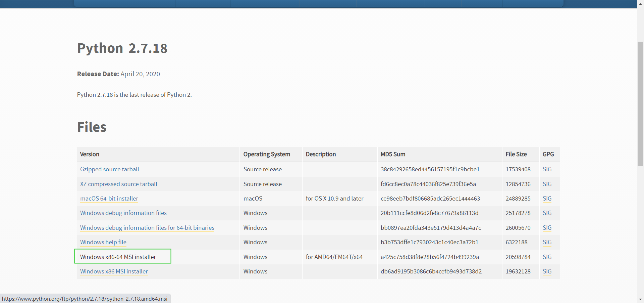Click the MD5 sum 20b111ccfe8d06d2fe8c77679a86113d
The height and width of the screenshot is (303, 644).
430,213
